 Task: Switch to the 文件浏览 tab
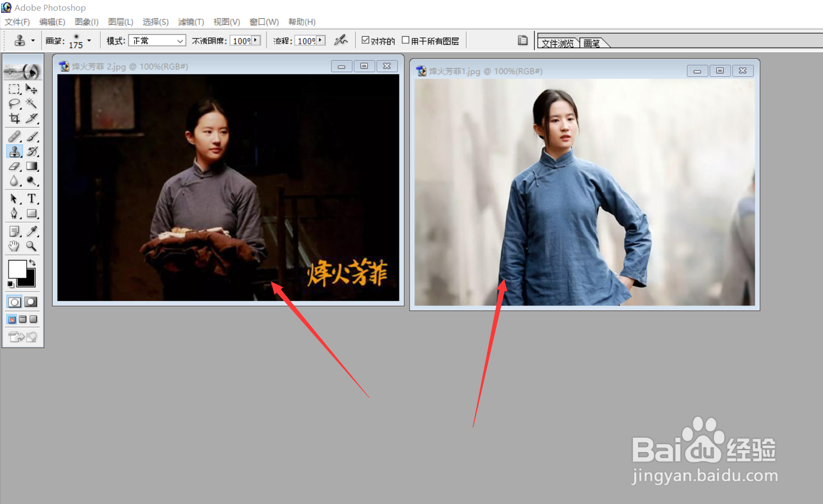(x=558, y=43)
